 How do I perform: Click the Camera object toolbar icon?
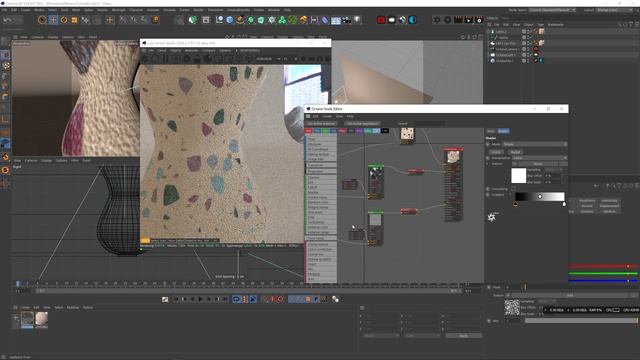[347, 20]
